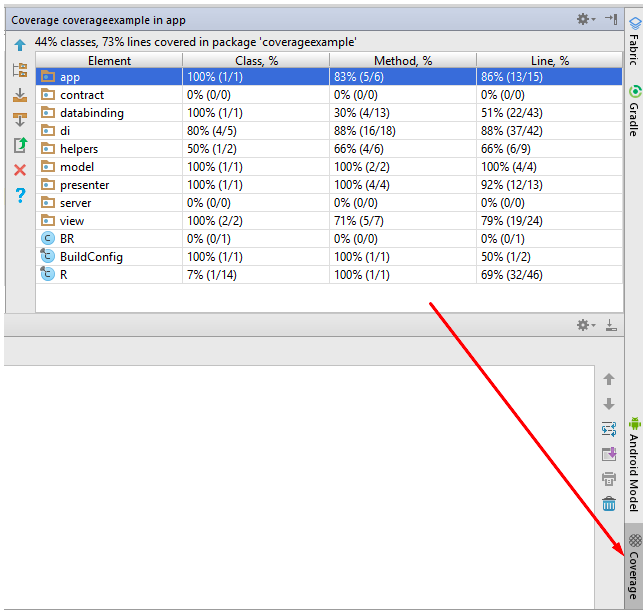Click the BR class icon
643x615 pixels.
pos(48,238)
